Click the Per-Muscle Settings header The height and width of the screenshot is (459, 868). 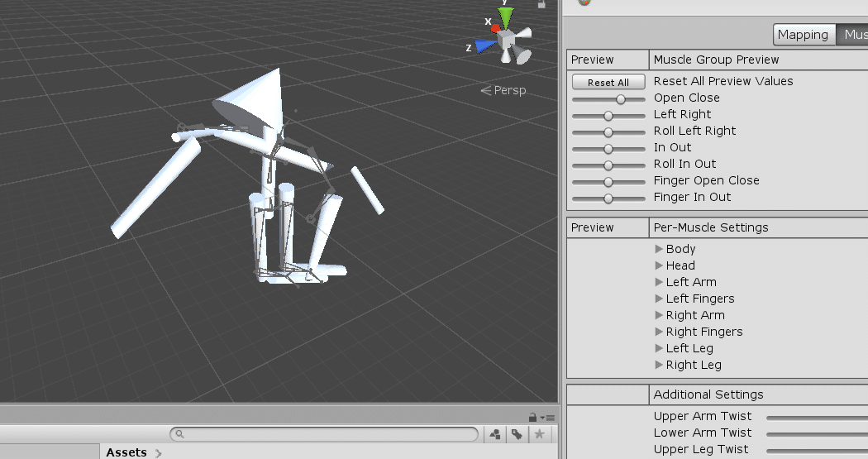point(711,227)
